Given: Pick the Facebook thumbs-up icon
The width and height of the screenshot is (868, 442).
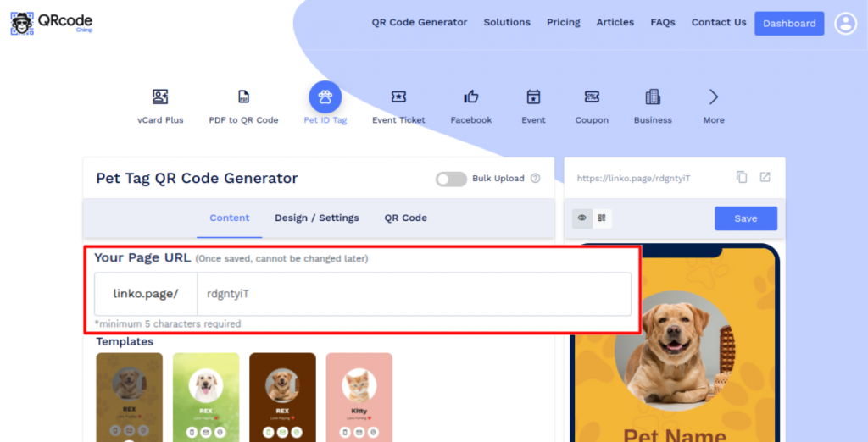Looking at the screenshot, I should click(471, 97).
